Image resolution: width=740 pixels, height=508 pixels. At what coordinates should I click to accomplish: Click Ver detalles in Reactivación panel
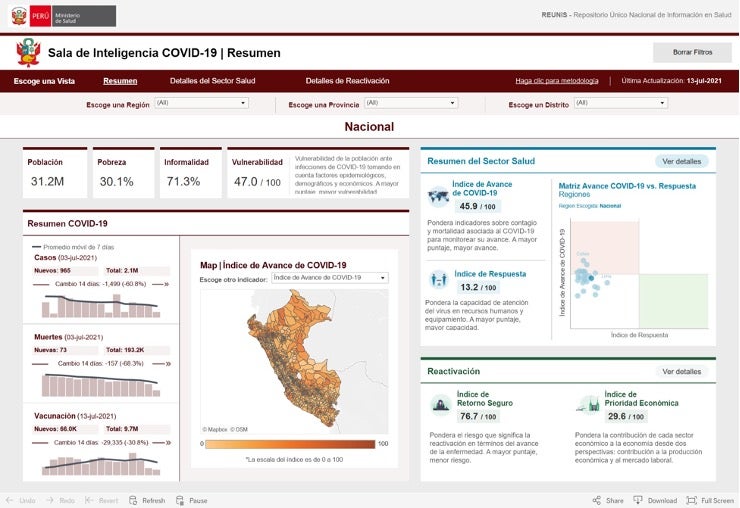coord(681,372)
